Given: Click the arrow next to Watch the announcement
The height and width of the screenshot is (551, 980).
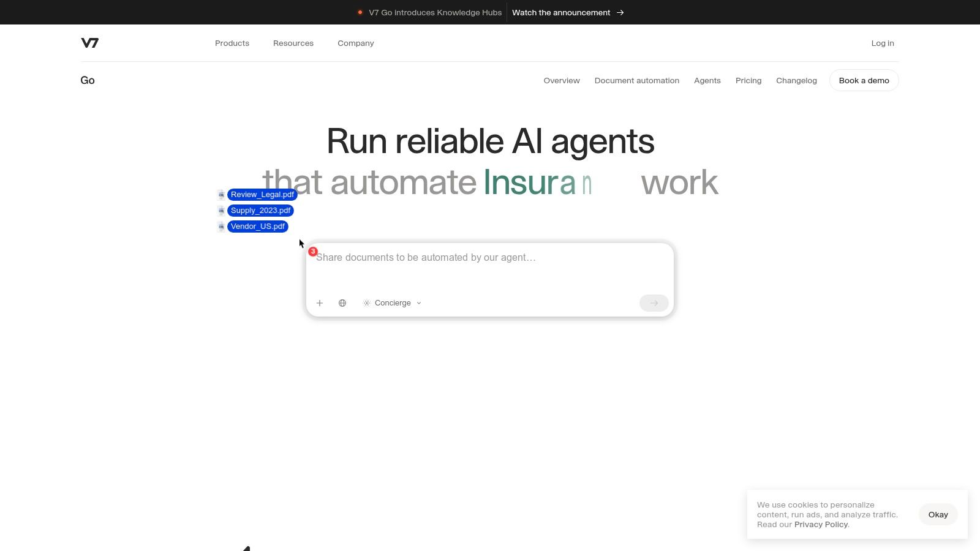Looking at the screenshot, I should 620,12.
